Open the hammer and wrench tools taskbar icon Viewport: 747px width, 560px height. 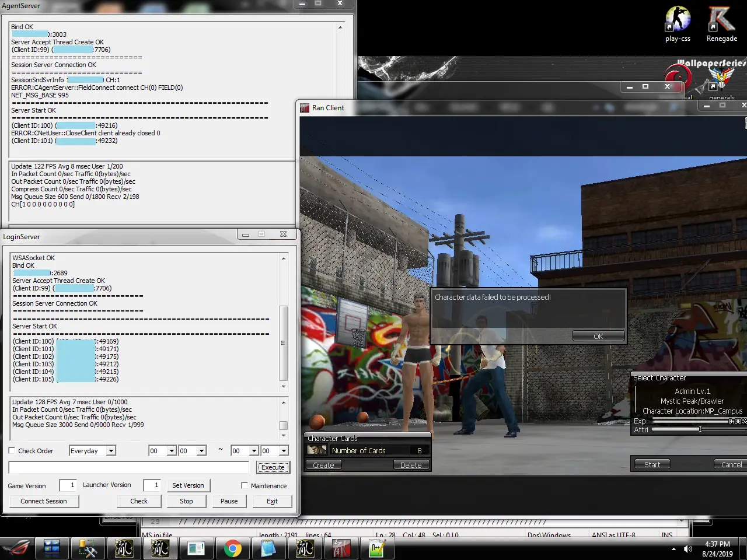[x=88, y=548]
